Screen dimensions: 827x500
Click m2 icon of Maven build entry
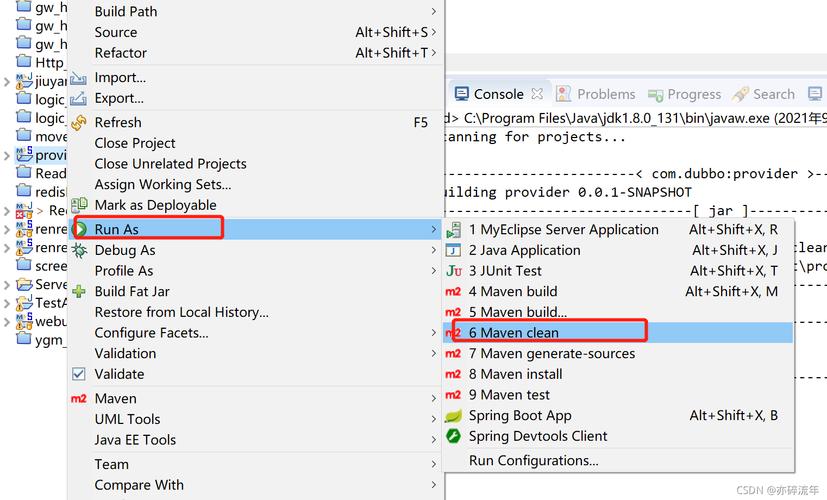pos(453,292)
